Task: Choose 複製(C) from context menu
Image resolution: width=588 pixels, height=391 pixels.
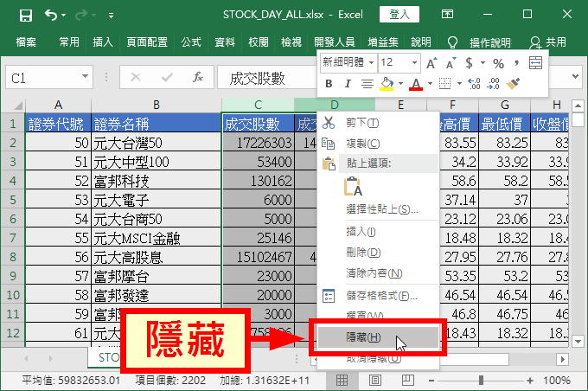Action: click(378, 144)
